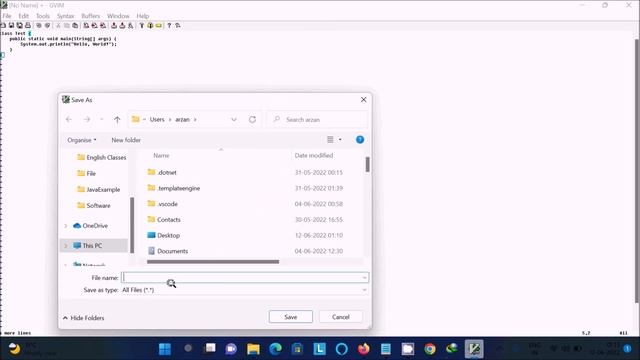Open the Window menu in GVim

click(x=118, y=16)
